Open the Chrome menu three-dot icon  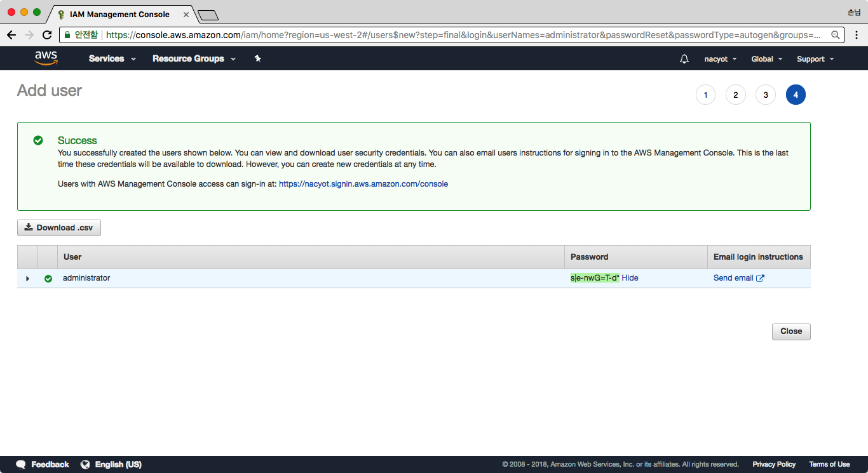coord(856,35)
